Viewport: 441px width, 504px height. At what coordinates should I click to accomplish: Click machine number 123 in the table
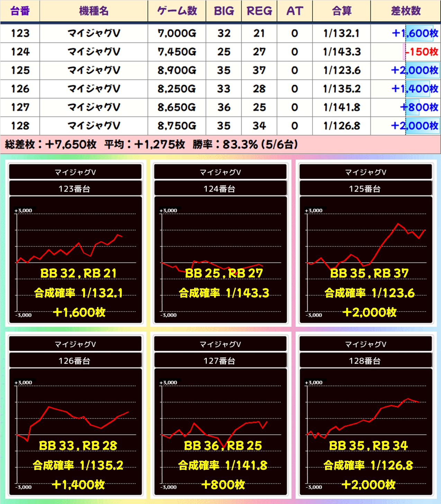click(20, 33)
